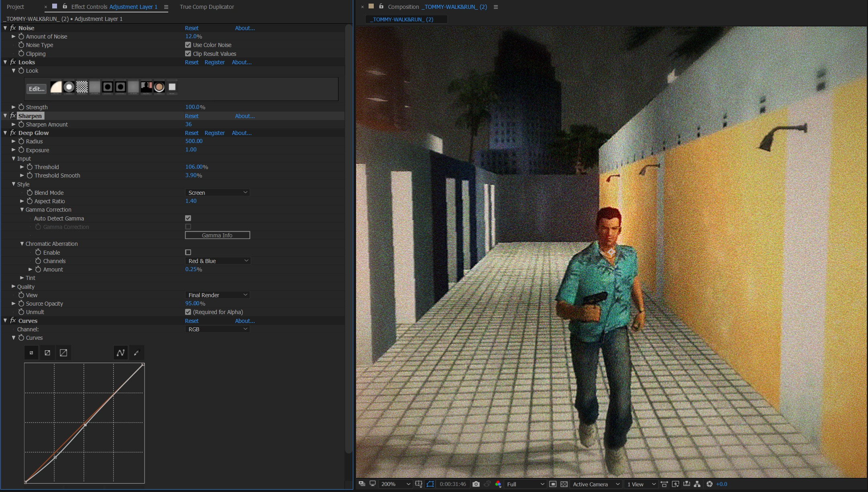
Task: Open About for the Curves effect
Action: pyautogui.click(x=245, y=321)
